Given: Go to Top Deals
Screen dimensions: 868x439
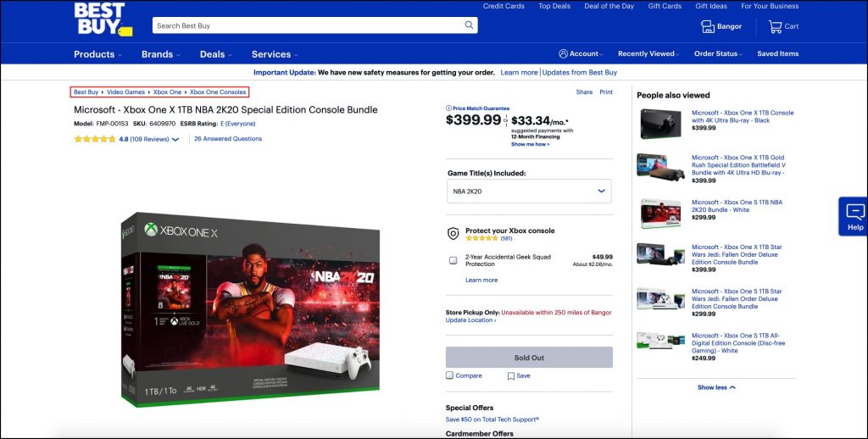Looking at the screenshot, I should pos(554,6).
